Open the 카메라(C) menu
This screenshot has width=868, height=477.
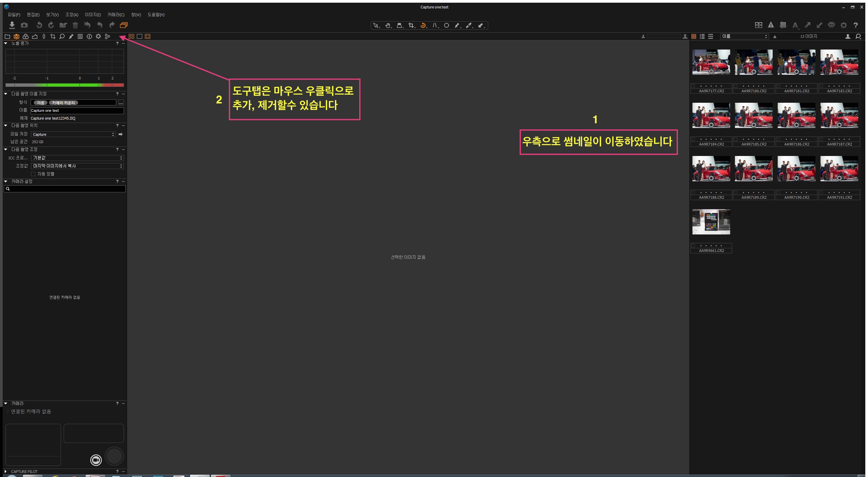pyautogui.click(x=116, y=14)
